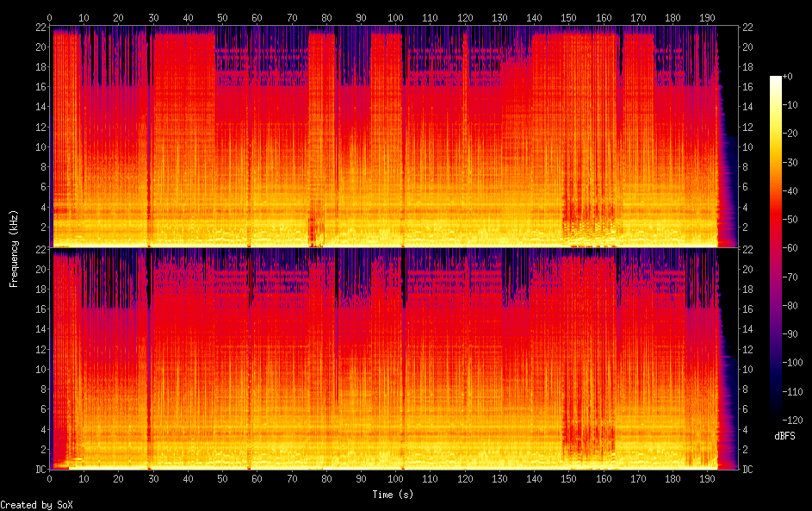Image resolution: width=812 pixels, height=511 pixels.
Task: Click the 50 tick on bottom time axis
Action: (222, 477)
